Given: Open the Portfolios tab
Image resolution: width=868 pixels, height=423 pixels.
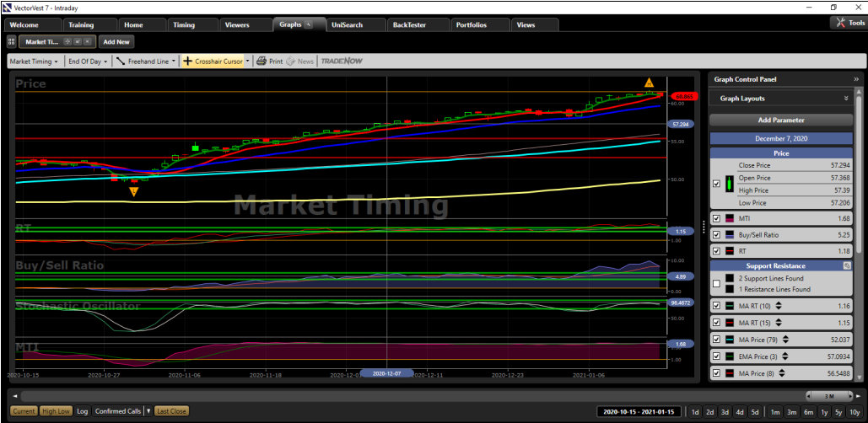Looking at the screenshot, I should pos(479,25).
